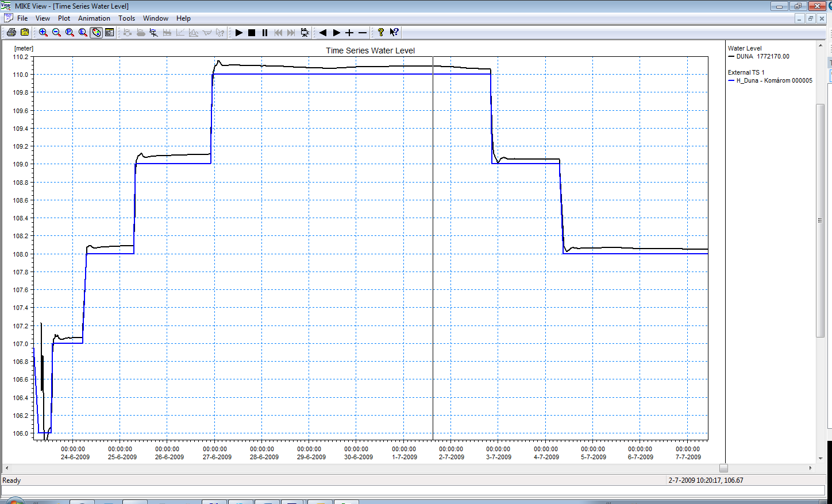
Task: Click the greyed multi-series chart icon
Action: click(x=194, y=33)
